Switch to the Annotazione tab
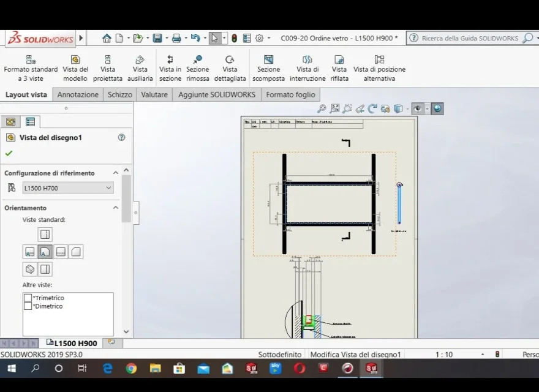 coord(78,94)
